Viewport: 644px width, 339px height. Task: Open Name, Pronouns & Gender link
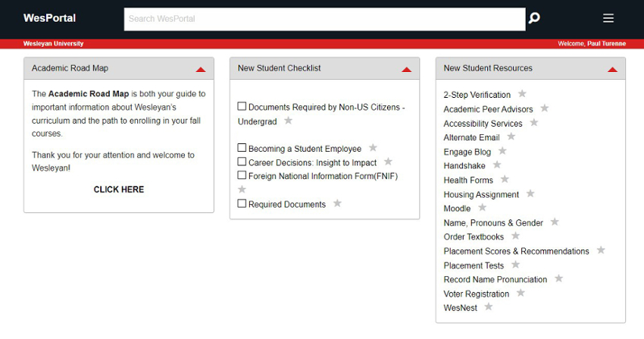click(493, 223)
